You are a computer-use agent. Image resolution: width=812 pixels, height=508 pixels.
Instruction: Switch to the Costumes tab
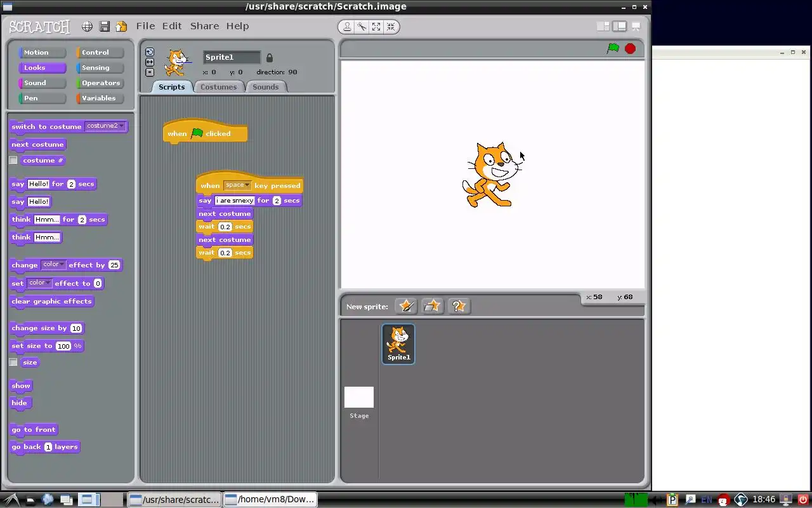pyautogui.click(x=218, y=87)
